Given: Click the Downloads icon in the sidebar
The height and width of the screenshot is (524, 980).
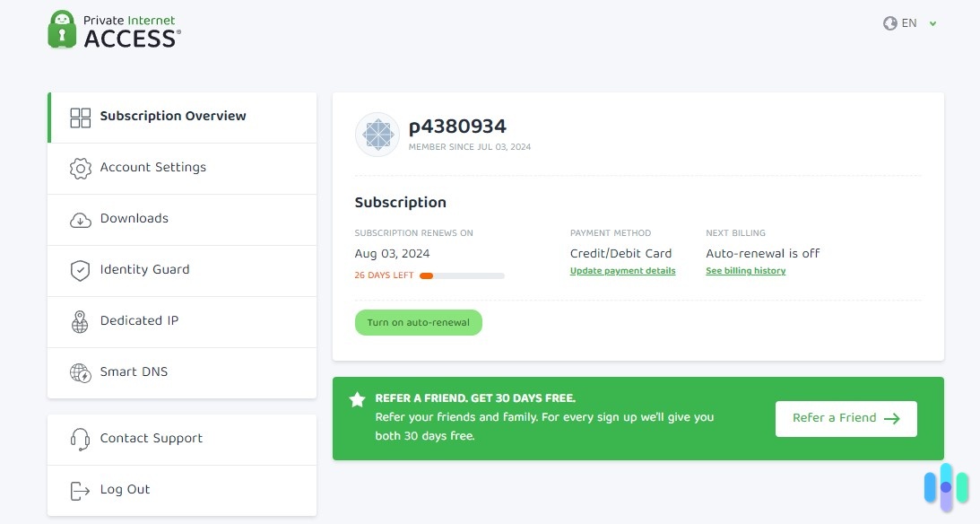Looking at the screenshot, I should 80,219.
